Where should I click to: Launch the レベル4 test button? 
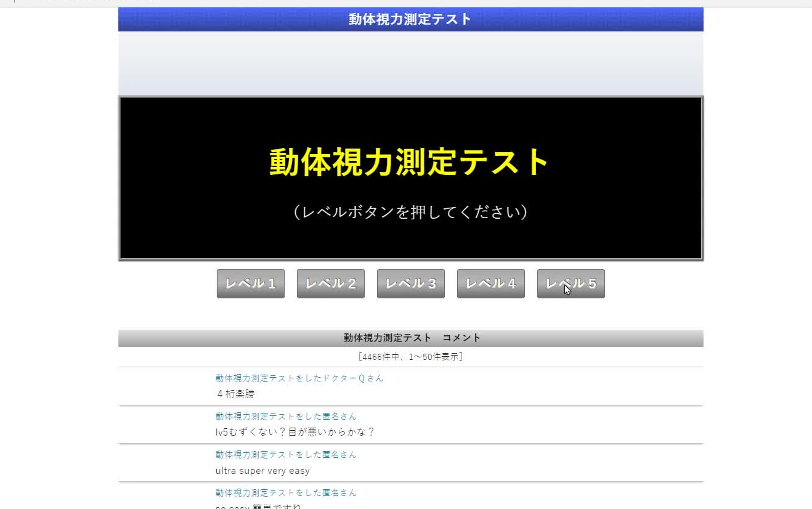pos(491,283)
